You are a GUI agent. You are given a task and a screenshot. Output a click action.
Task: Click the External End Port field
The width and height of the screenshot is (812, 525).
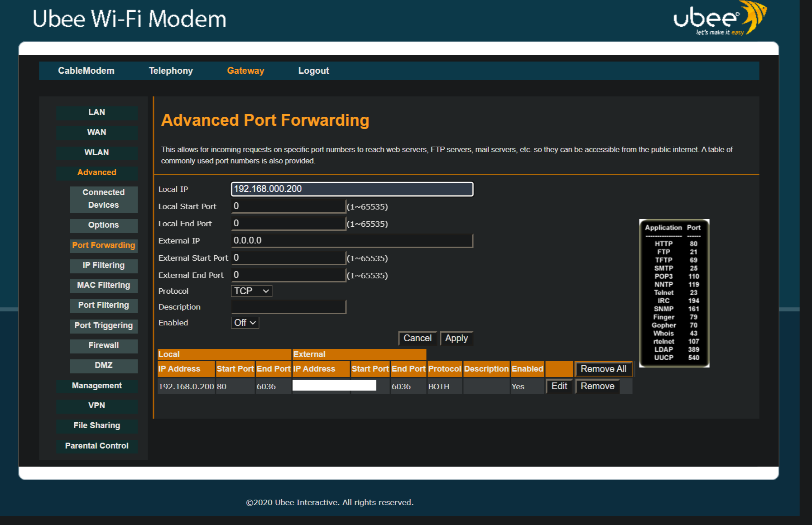point(288,275)
